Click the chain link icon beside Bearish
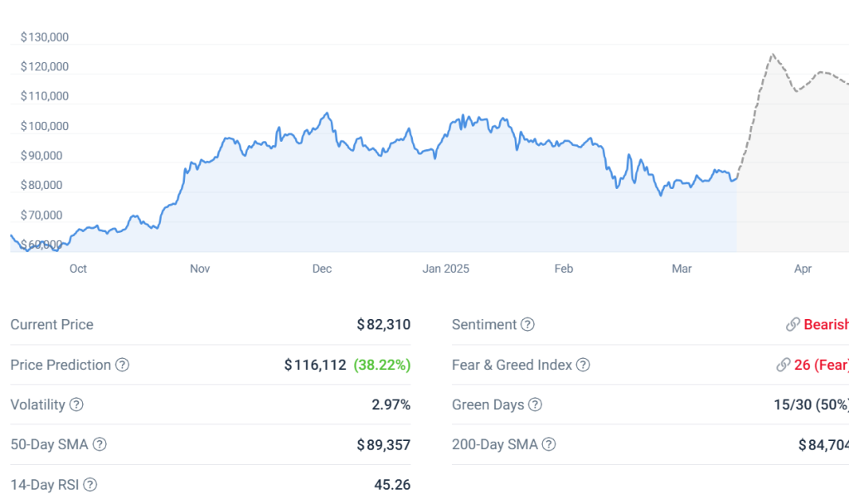 793,325
